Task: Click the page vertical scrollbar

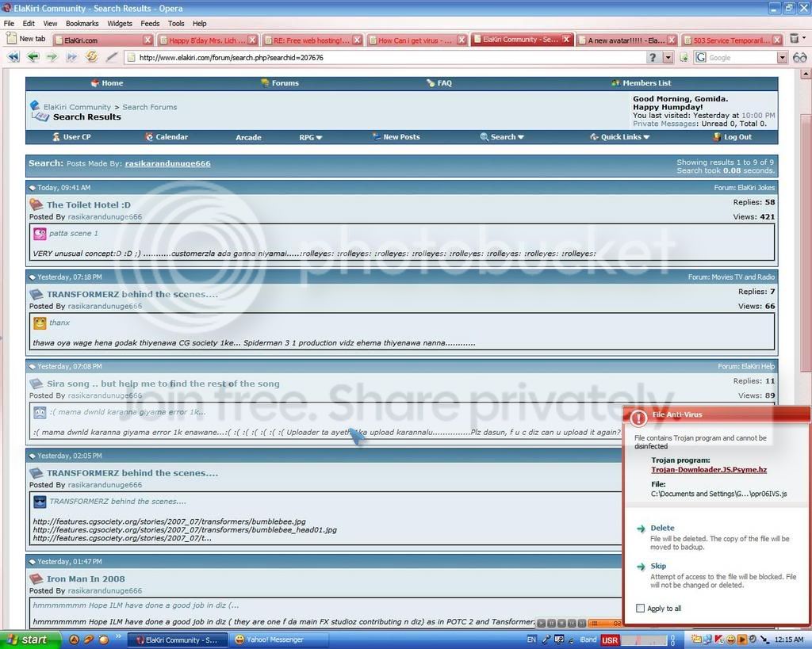Action: pos(806,243)
